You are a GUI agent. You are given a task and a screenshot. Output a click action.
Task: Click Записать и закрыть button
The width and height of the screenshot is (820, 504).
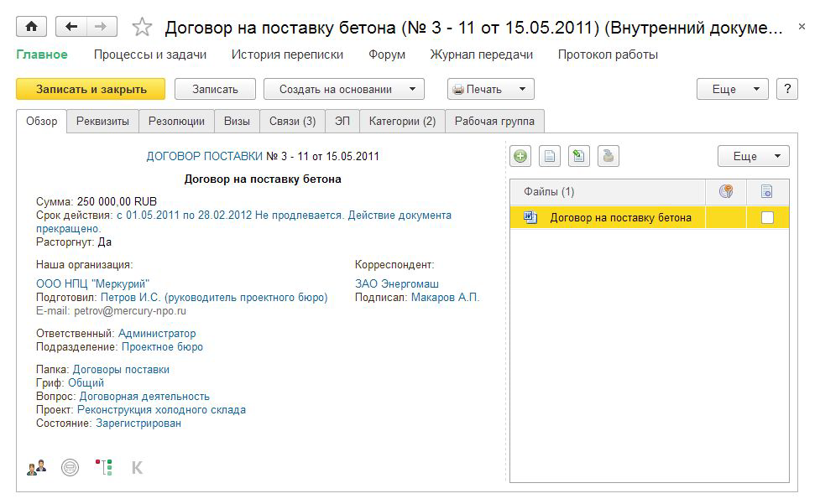(91, 89)
